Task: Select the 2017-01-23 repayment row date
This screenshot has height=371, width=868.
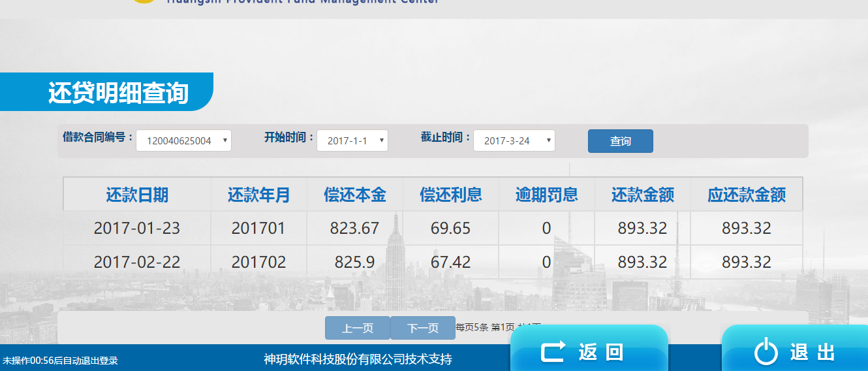Action: point(137,229)
